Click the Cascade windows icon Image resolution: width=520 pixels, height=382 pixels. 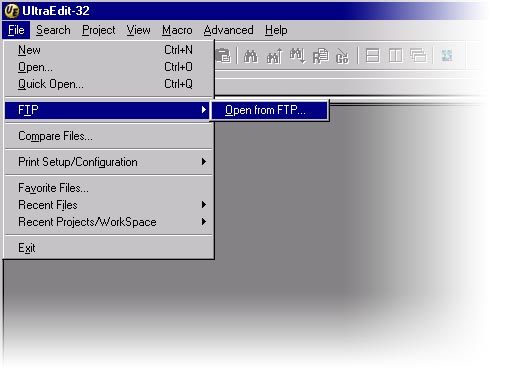tap(418, 56)
